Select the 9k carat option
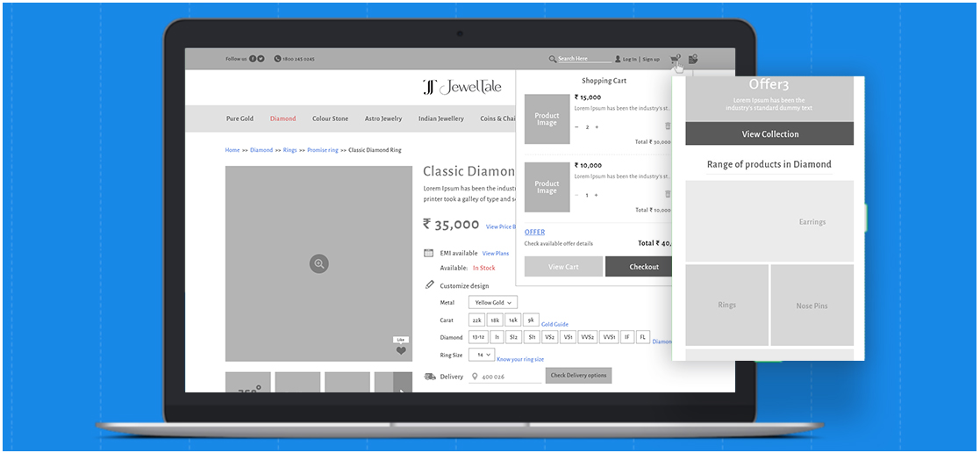This screenshot has height=453, width=980. click(x=531, y=320)
